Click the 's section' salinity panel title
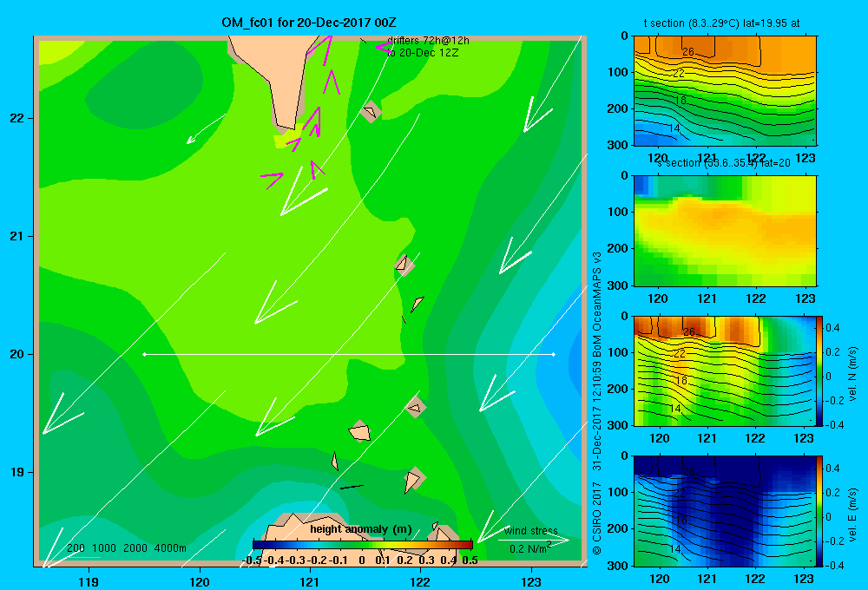The image size is (868, 590). point(723,163)
